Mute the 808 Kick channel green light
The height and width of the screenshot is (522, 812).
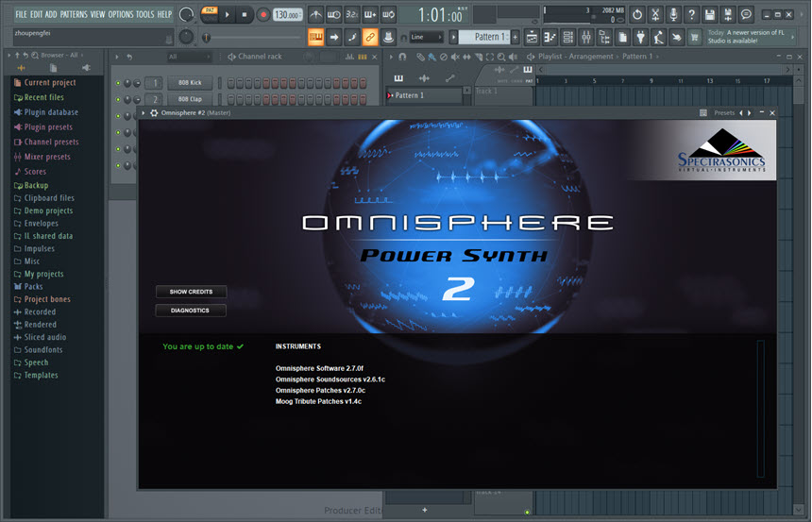[x=118, y=83]
